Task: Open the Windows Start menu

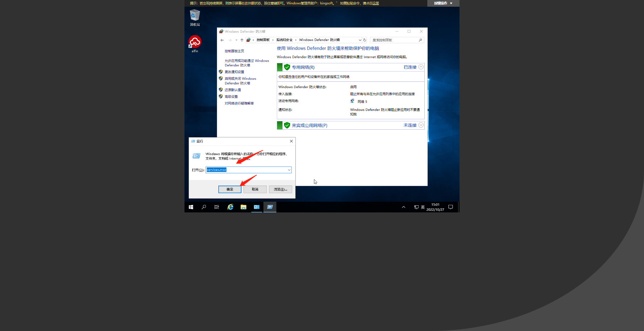Action: pyautogui.click(x=191, y=207)
